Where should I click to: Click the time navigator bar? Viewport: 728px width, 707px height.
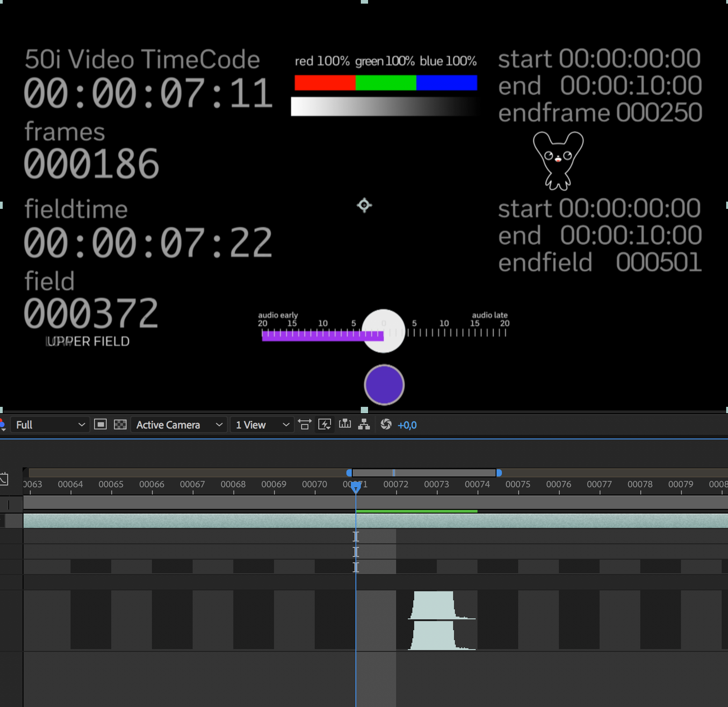[424, 473]
